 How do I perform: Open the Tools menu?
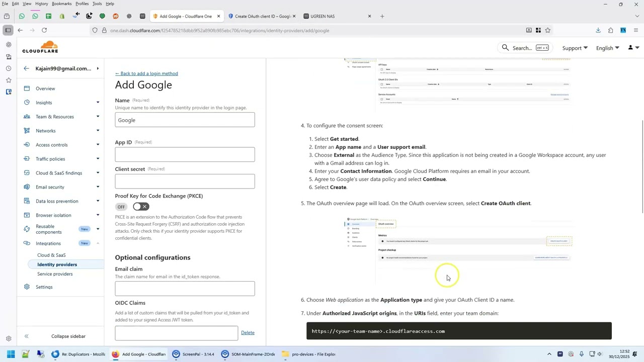click(x=97, y=4)
